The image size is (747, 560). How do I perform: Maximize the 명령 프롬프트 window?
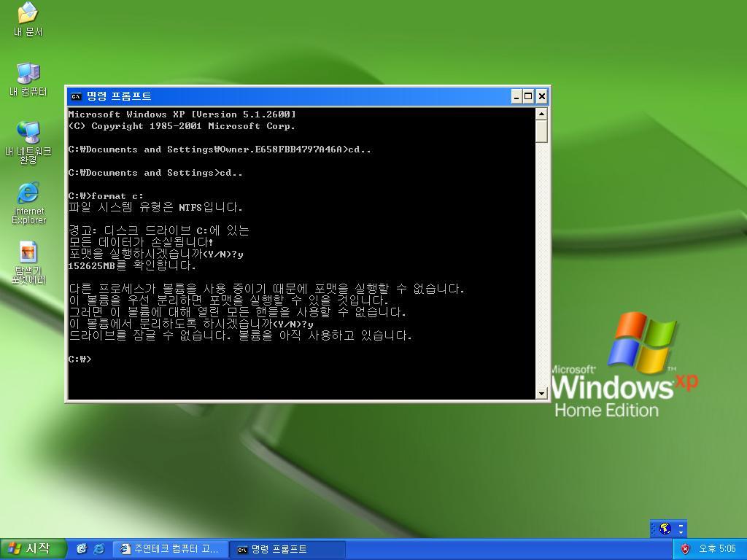528,97
